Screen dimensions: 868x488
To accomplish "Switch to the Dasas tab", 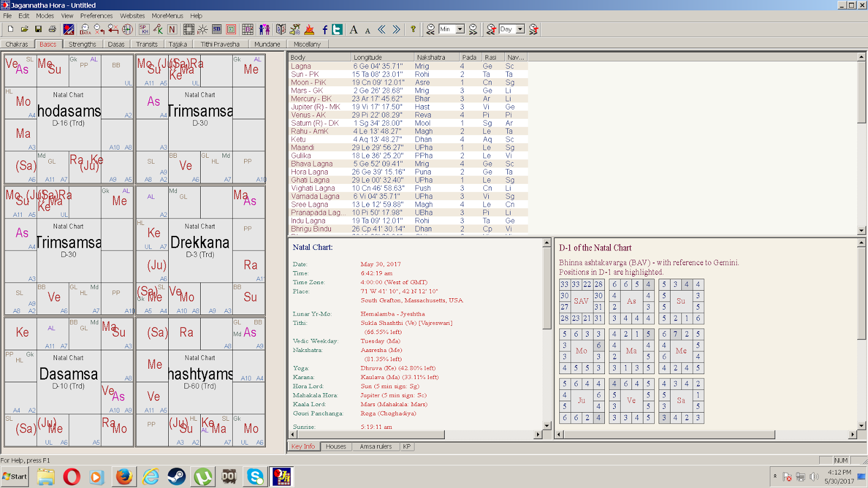I will [x=116, y=44].
